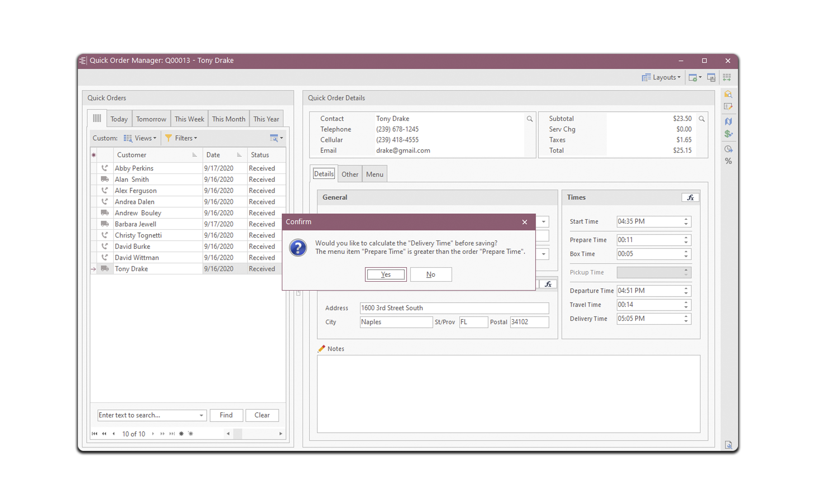
Task: Open the blue map icon in right sidebar
Action: pos(728,121)
